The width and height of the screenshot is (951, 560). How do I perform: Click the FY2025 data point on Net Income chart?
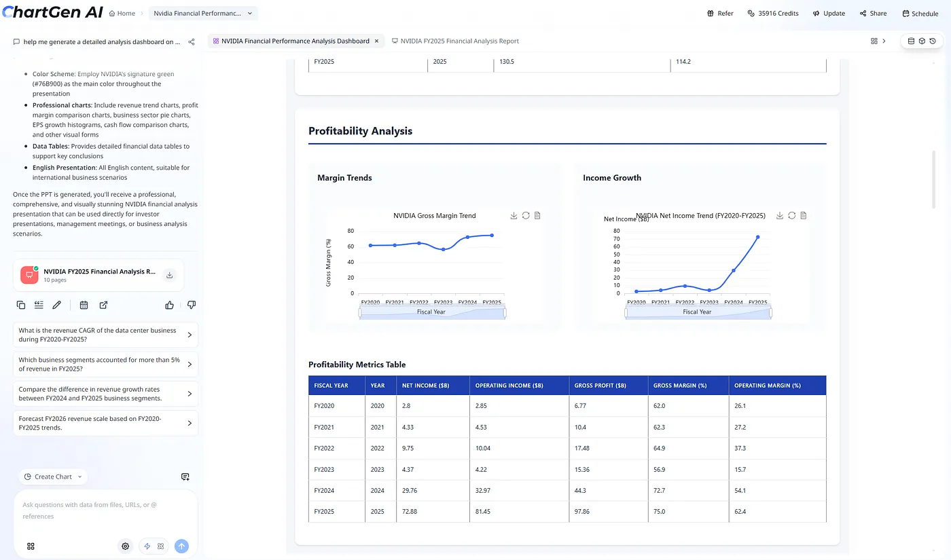757,237
